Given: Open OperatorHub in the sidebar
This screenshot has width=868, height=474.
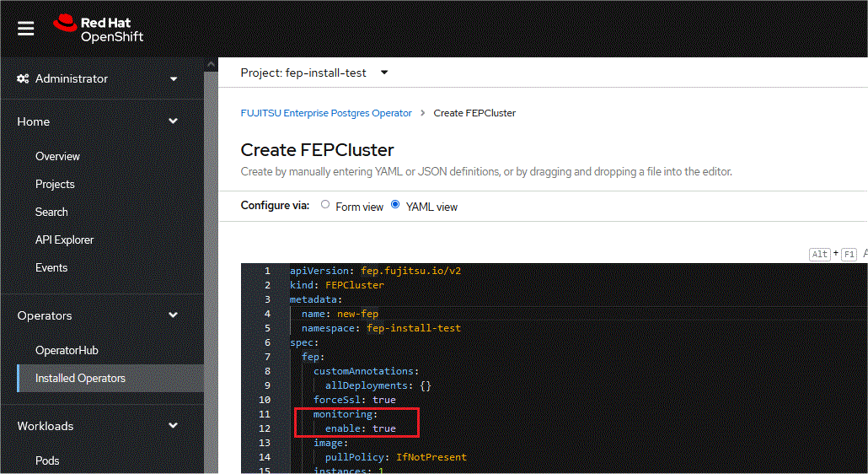Looking at the screenshot, I should tap(67, 350).
